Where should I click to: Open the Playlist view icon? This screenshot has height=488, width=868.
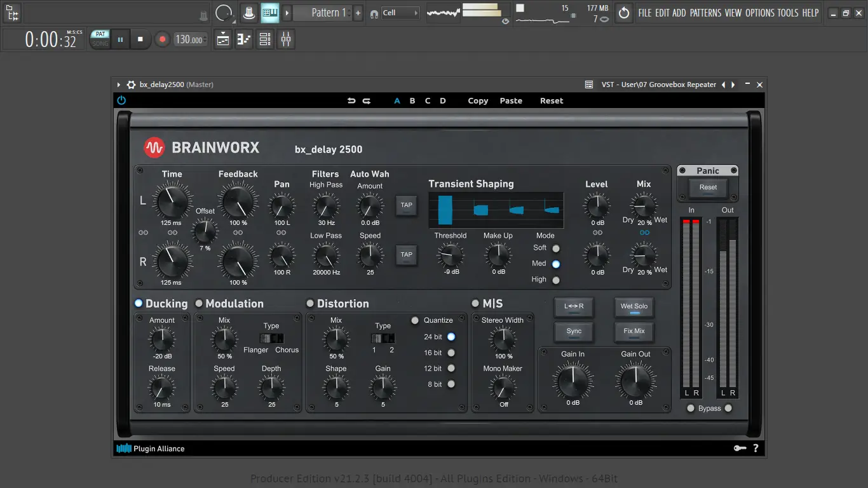[223, 39]
